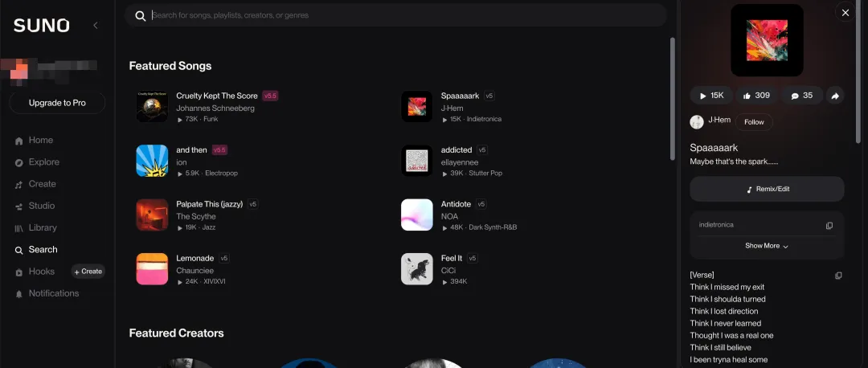The height and width of the screenshot is (368, 868).
Task: Open Spaaaaark cover thumbnail in Featured Songs
Action: point(417,106)
